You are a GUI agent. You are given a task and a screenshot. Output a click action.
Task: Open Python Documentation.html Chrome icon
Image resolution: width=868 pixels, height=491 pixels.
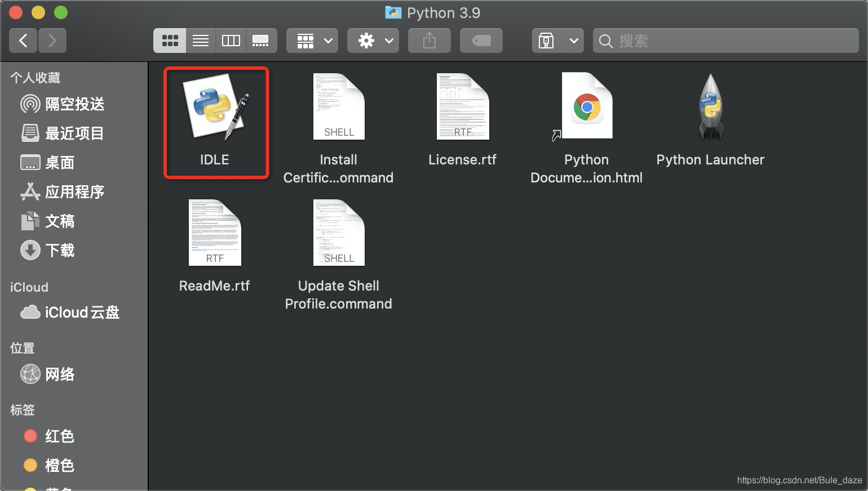(586, 106)
